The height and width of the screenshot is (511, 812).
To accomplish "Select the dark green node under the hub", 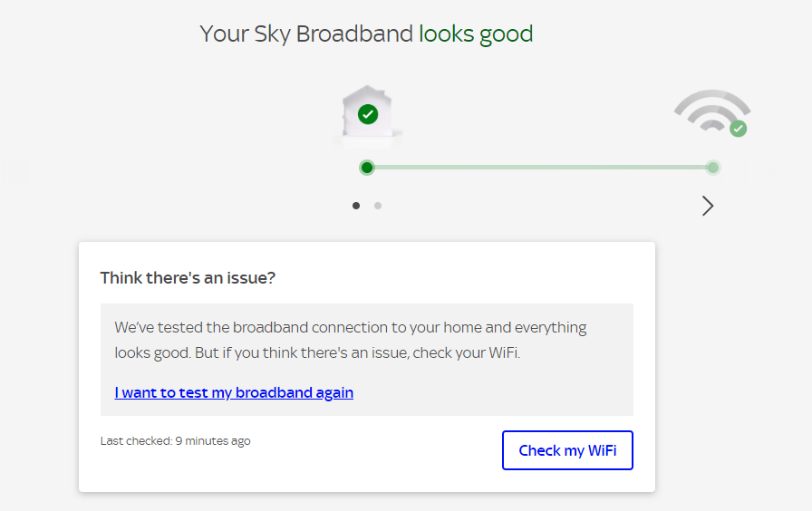I will coord(367,167).
